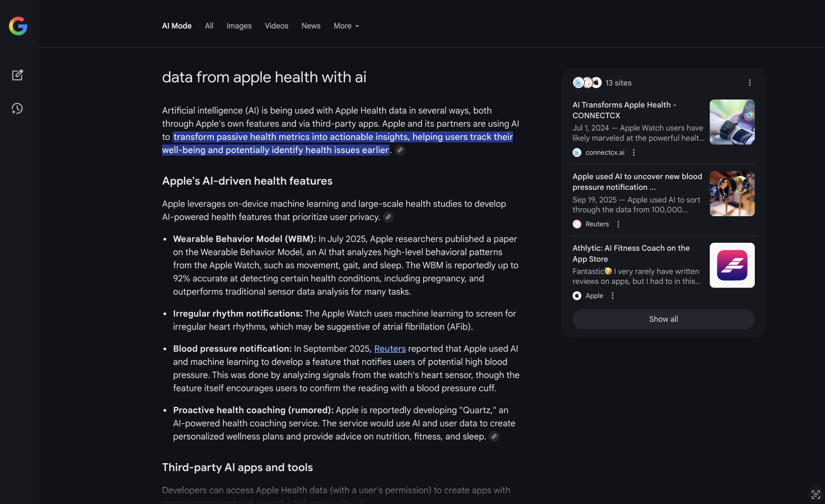Click link icon after Quartz coaching paragraph
Screen dimensions: 825x504
click(x=494, y=436)
